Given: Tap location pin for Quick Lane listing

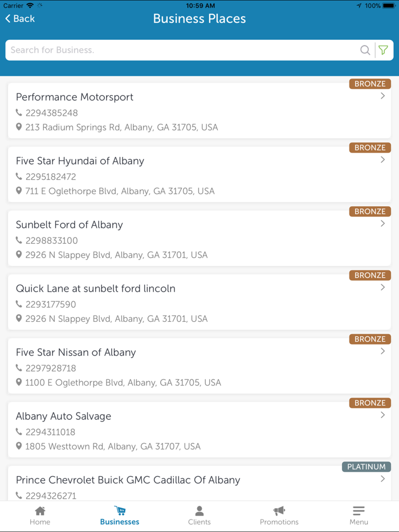Looking at the screenshot, I should coord(19,318).
